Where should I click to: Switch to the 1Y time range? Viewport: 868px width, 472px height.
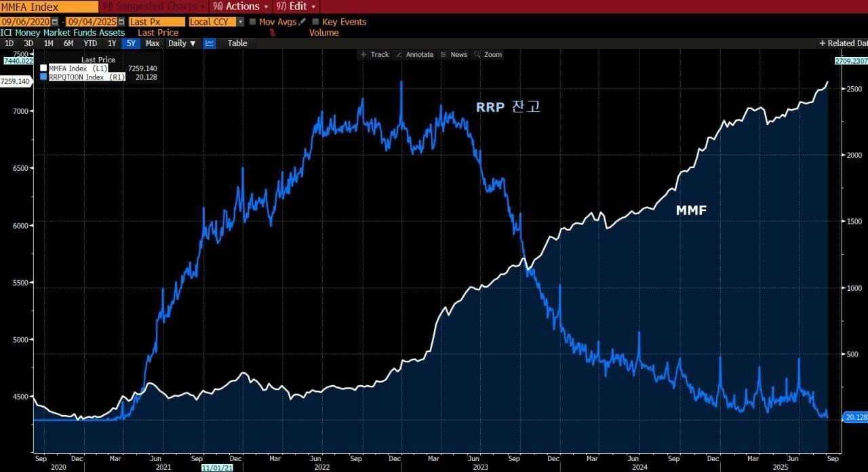tap(112, 43)
